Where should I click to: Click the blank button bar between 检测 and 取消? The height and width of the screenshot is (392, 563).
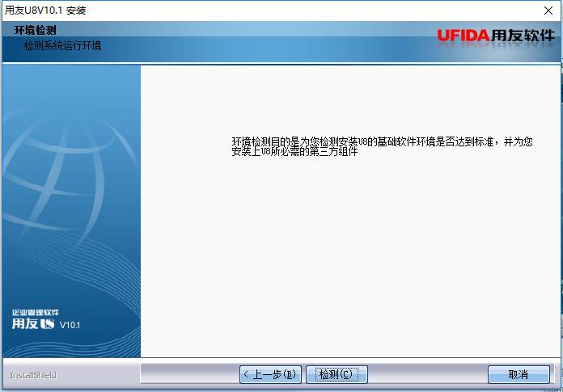427,374
